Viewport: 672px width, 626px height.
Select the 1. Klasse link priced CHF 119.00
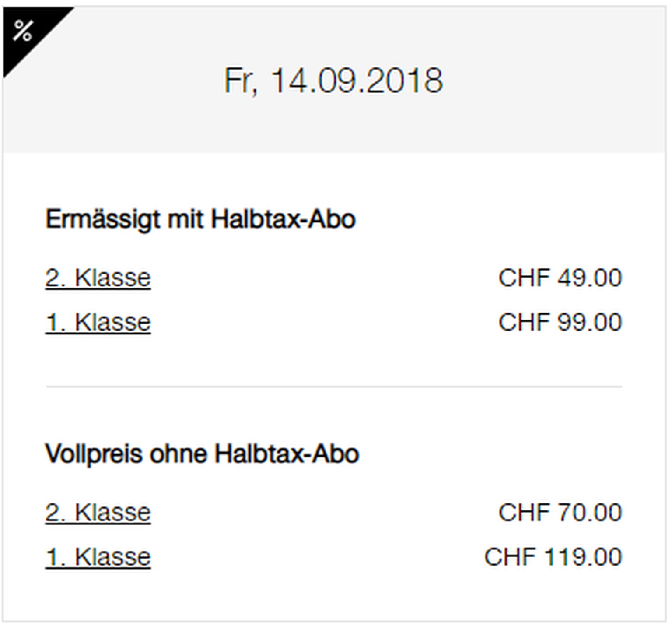tap(98, 557)
